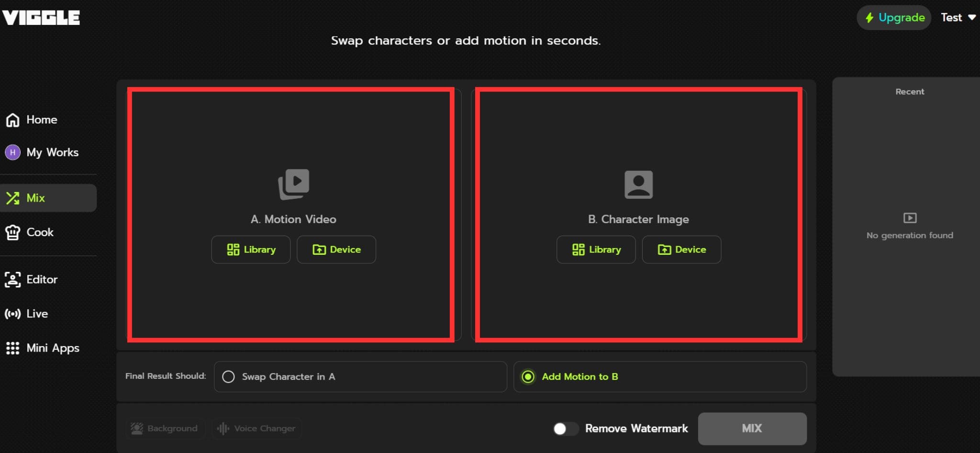Click the motion video play icon

point(294,184)
